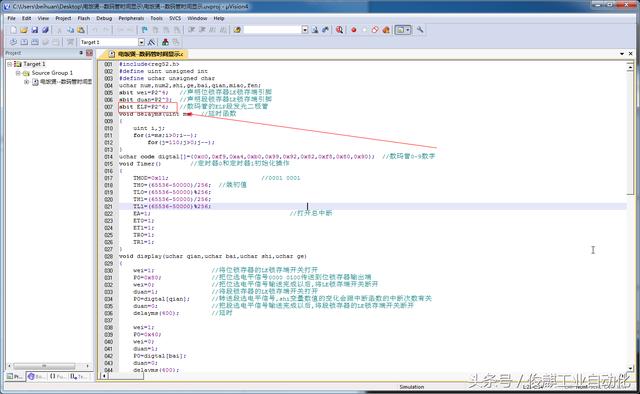The image size is (640, 394).
Task: Click the Project panel scrollbar right arrow
Action: click(x=87, y=366)
